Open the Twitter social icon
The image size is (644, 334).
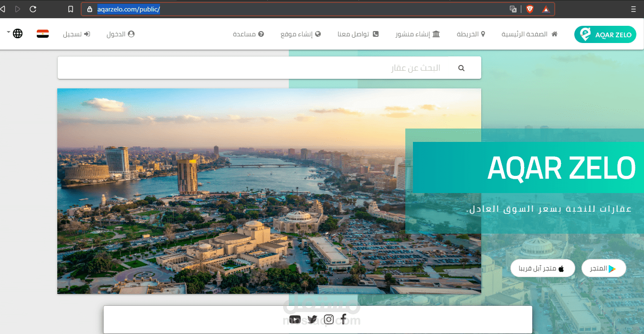[x=312, y=320]
